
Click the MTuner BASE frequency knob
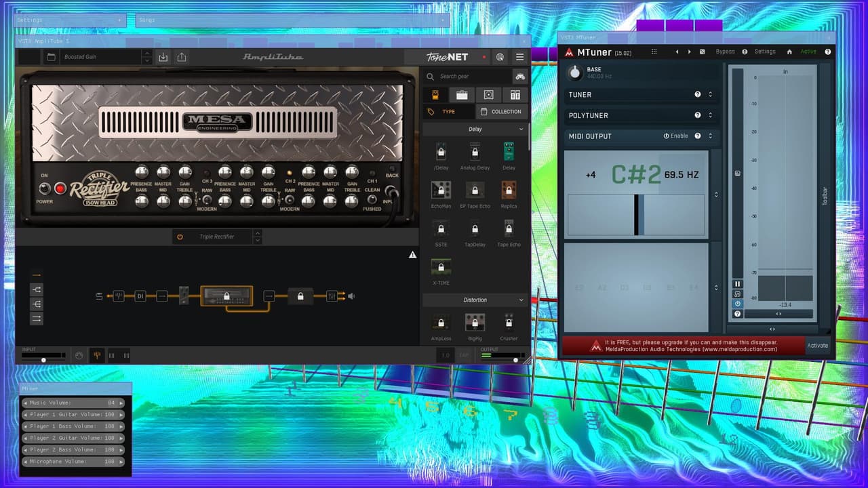575,72
